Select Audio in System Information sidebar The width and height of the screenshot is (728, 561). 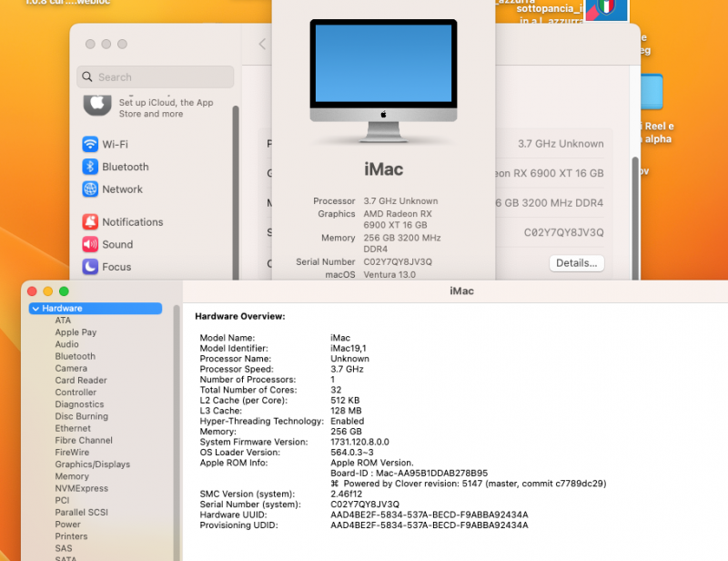(x=66, y=344)
